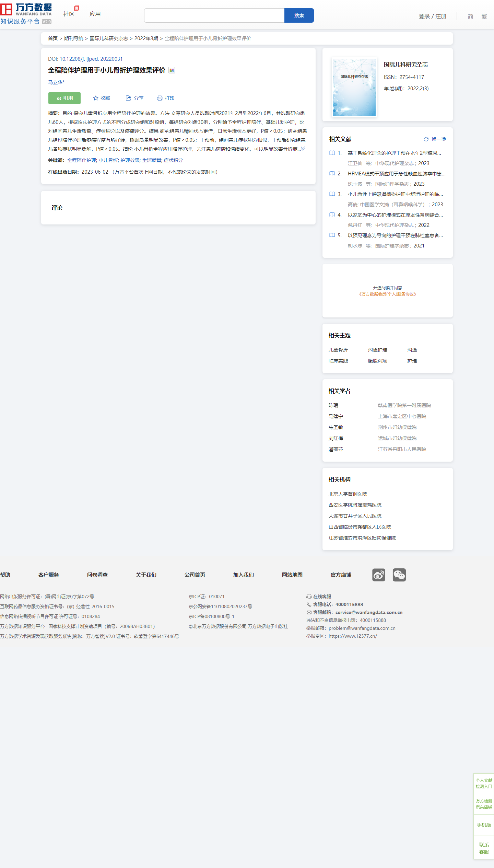Click the Wanfang Data logo

click(x=26, y=14)
